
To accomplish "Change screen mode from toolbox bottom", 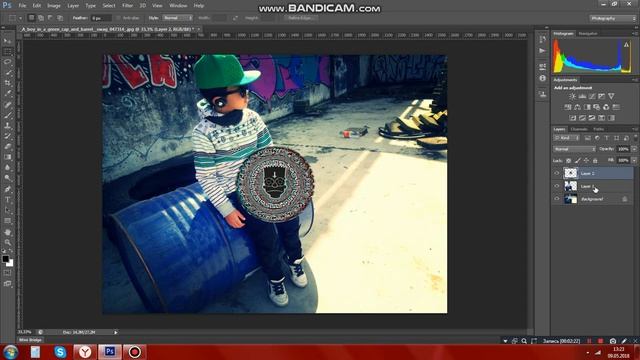I will pyautogui.click(x=7, y=284).
